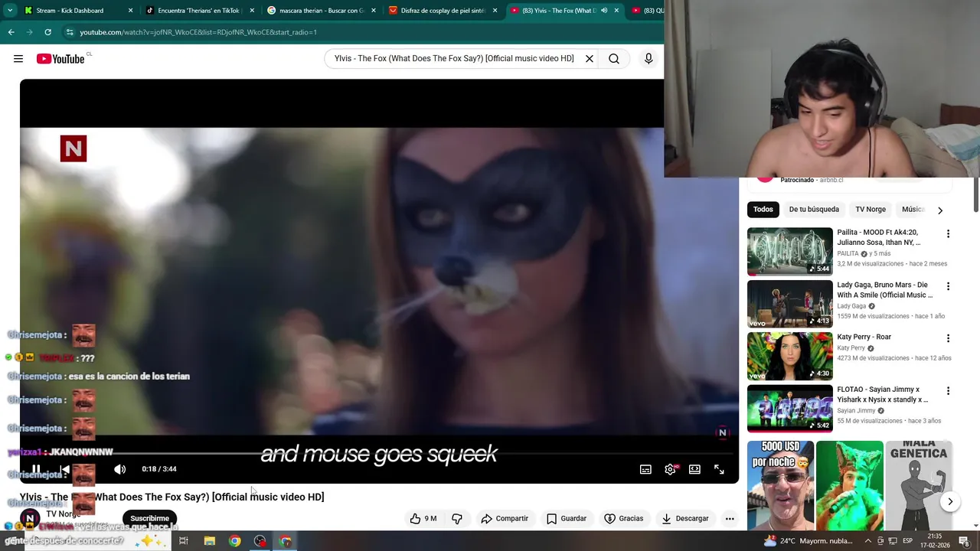Mute audio via Ylvis tab speaker icon
The width and height of the screenshot is (980, 551).
coord(604,11)
